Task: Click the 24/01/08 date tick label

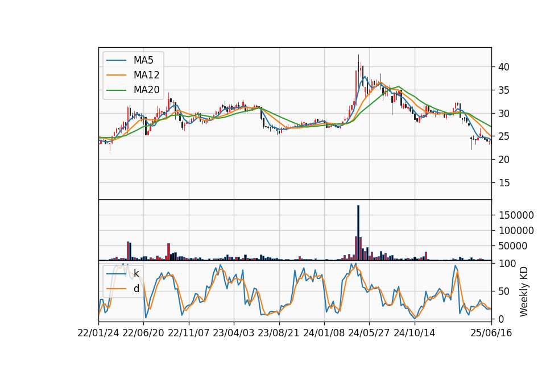Action: click(x=324, y=333)
